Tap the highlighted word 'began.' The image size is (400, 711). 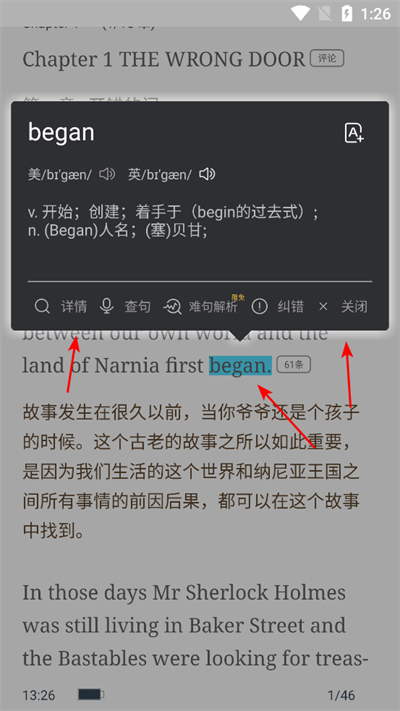(240, 365)
